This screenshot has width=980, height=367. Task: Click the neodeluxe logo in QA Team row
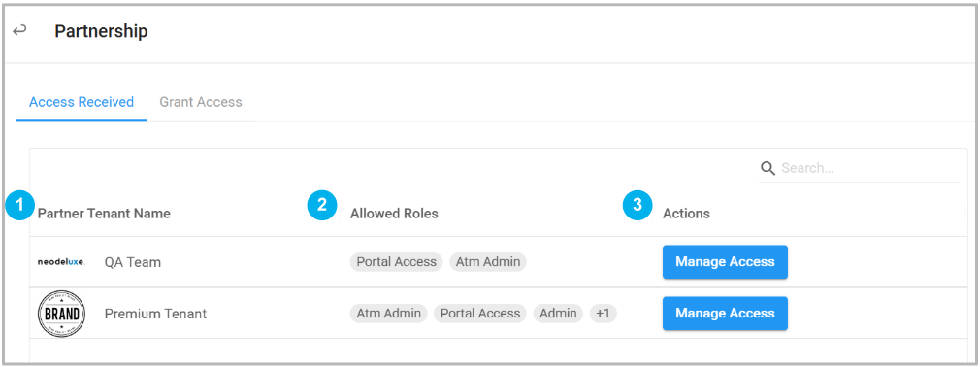[x=61, y=261]
